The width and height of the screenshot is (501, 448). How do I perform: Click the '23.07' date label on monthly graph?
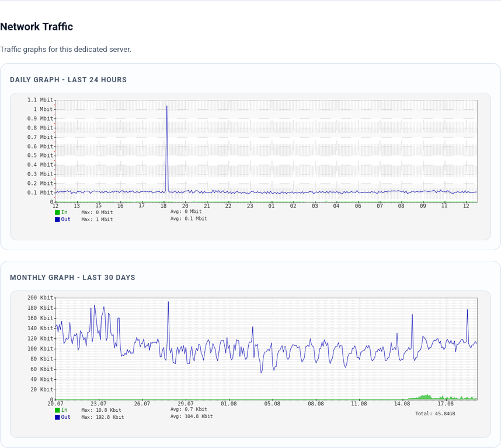tap(99, 404)
